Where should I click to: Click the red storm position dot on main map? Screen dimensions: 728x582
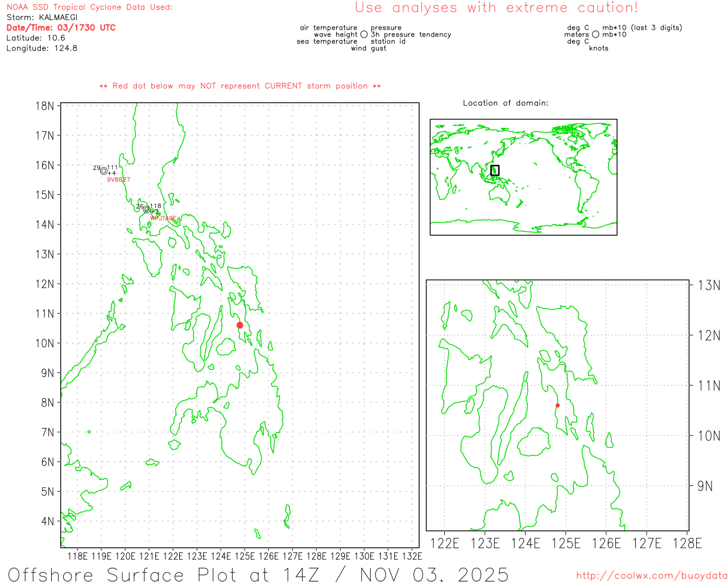[x=239, y=325]
